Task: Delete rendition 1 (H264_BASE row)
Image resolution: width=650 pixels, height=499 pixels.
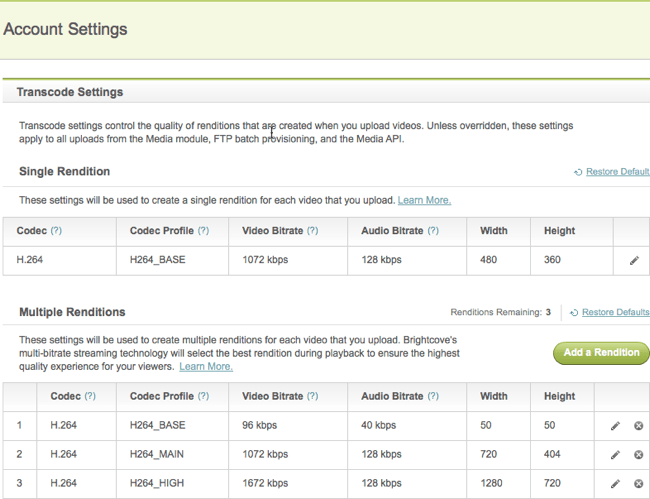Action: coord(638,426)
